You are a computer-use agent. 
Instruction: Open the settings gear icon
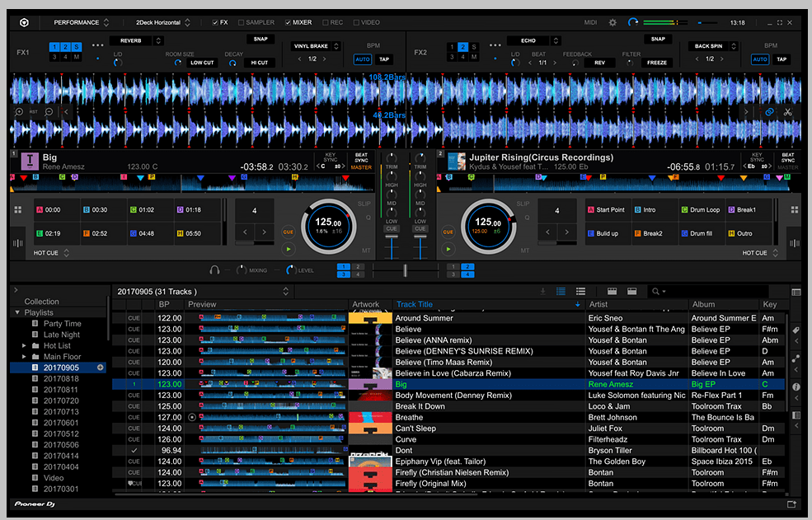pos(613,22)
